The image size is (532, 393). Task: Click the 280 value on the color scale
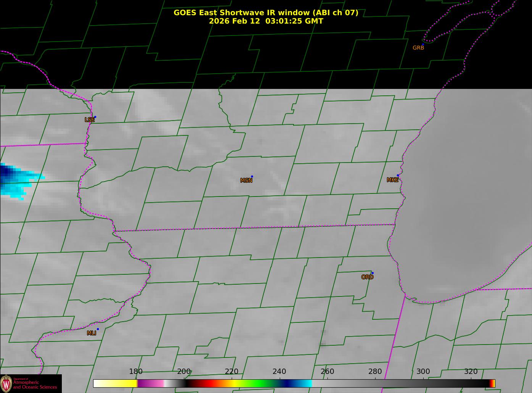(375, 371)
